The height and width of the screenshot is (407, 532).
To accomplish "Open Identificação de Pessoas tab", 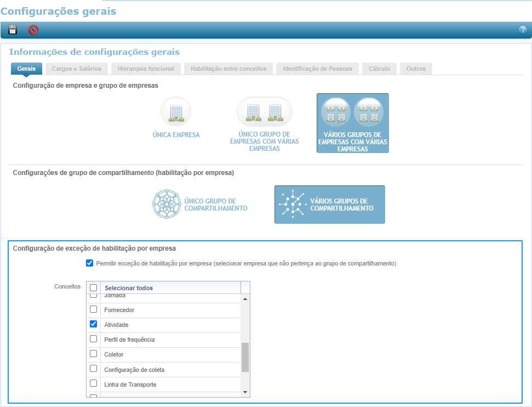I will (x=317, y=69).
